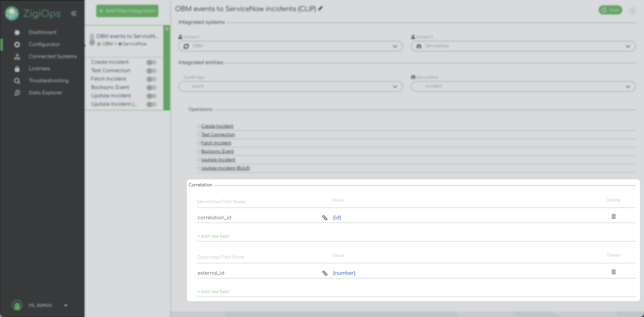Open the Licenses page
This screenshot has height=317, width=644.
click(39, 69)
